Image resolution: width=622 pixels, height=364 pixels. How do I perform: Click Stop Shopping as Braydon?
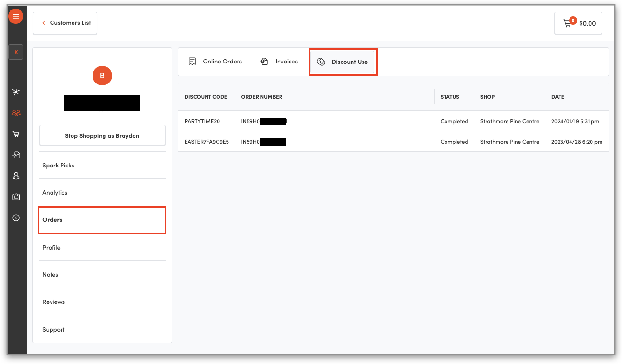point(102,135)
